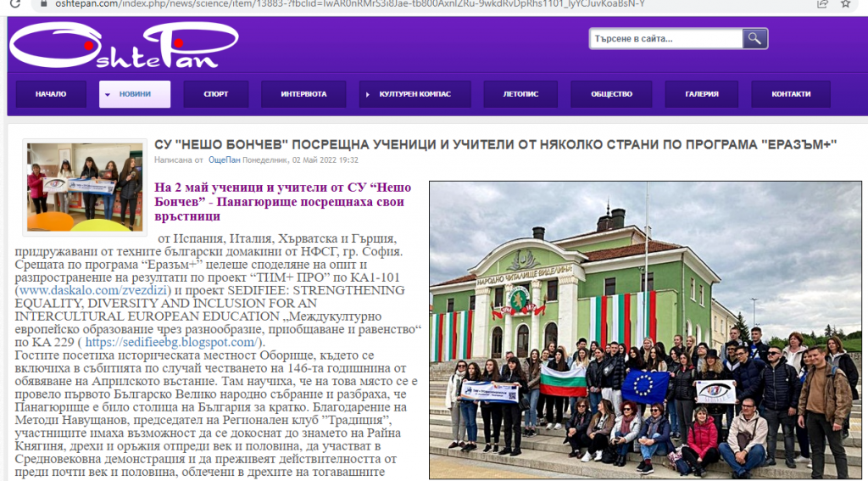Expand the КУЛТУРЕН КОМПАС menu
The width and height of the screenshot is (868, 481).
(415, 94)
